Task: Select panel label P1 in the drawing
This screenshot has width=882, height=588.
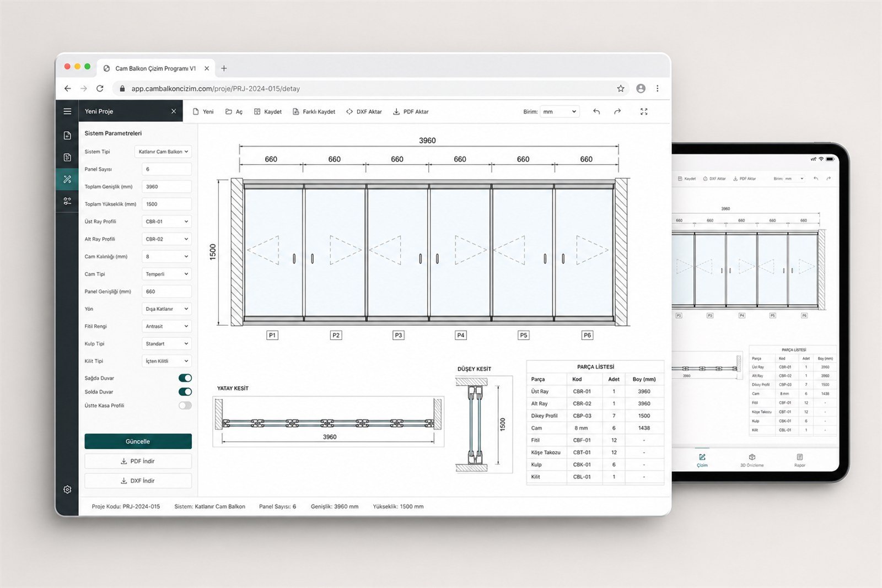Action: tap(272, 335)
